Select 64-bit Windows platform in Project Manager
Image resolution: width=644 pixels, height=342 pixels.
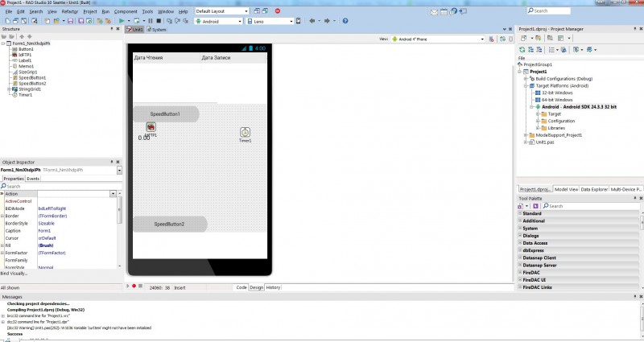point(557,100)
